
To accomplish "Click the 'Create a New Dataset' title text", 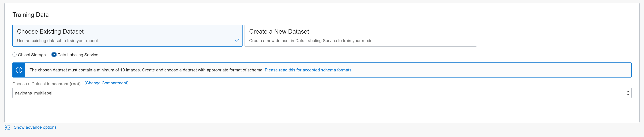I will [x=279, y=32].
